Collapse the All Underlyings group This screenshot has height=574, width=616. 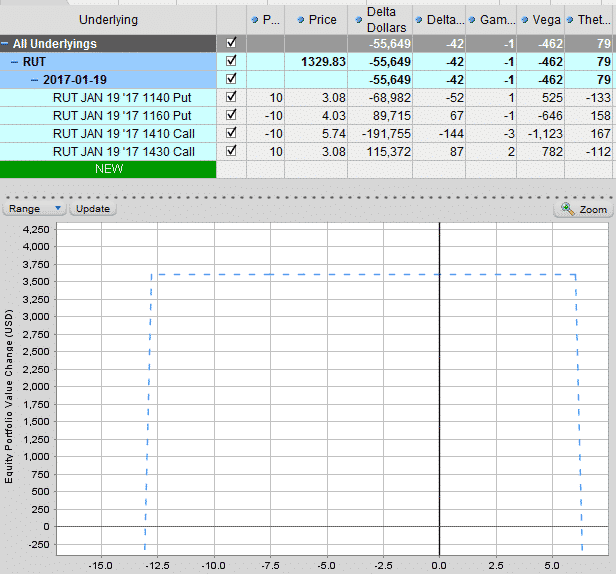click(4, 44)
